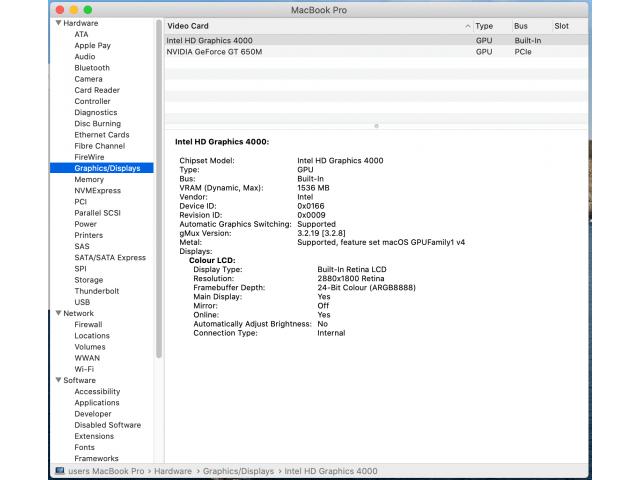Select Memory in the Hardware list
This screenshot has height=480, width=640.
coord(89,180)
